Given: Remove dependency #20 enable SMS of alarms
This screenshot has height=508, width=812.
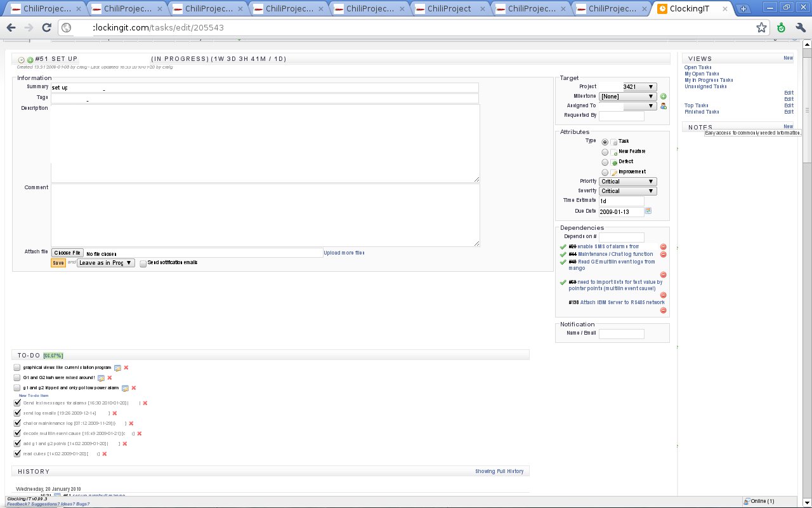Looking at the screenshot, I should pyautogui.click(x=664, y=246).
